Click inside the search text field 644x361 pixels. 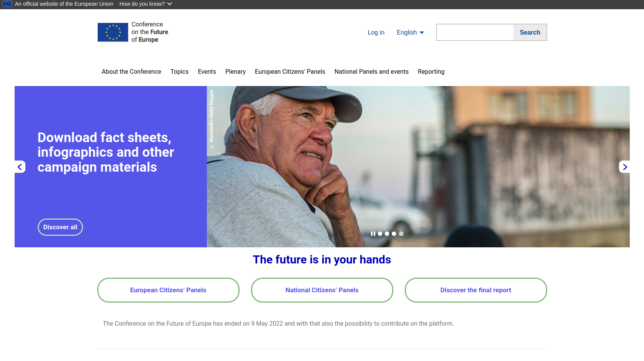click(475, 32)
